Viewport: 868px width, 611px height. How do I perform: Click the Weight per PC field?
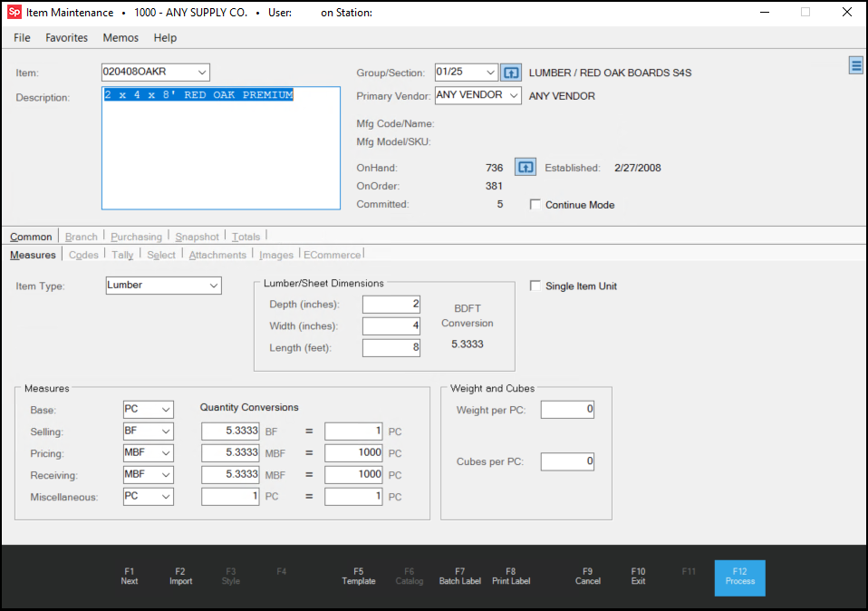567,410
